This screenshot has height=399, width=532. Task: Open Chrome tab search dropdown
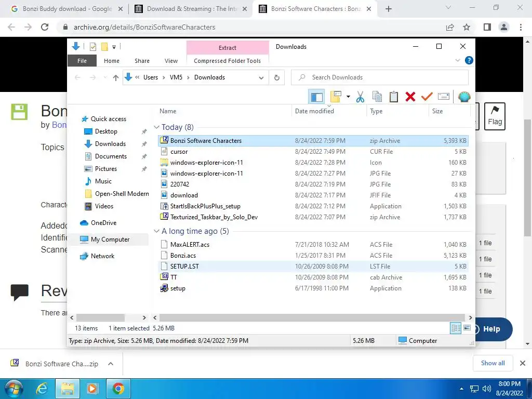[x=448, y=7]
